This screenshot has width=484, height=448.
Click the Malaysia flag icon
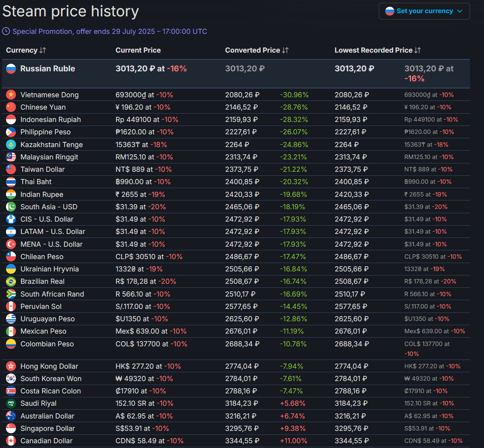(x=11, y=157)
